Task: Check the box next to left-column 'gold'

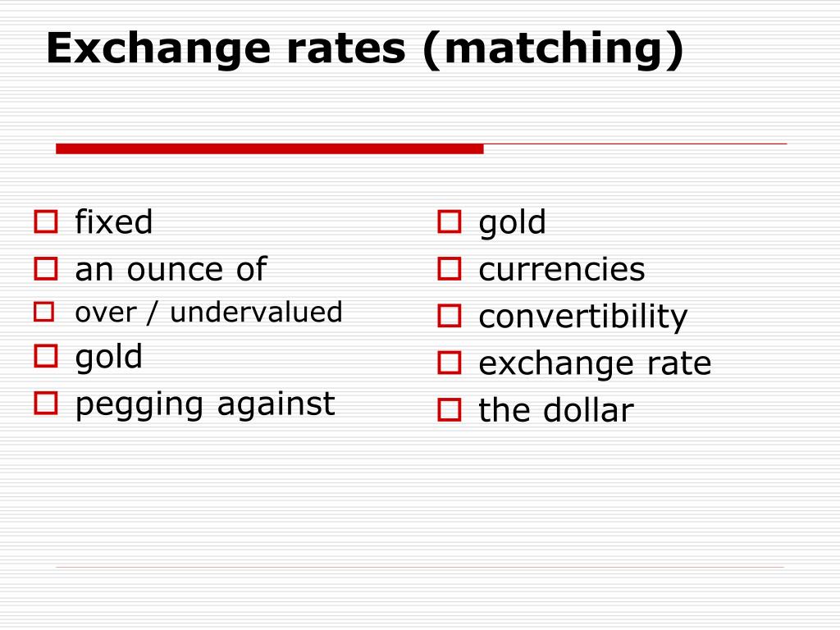Action: coord(46,356)
